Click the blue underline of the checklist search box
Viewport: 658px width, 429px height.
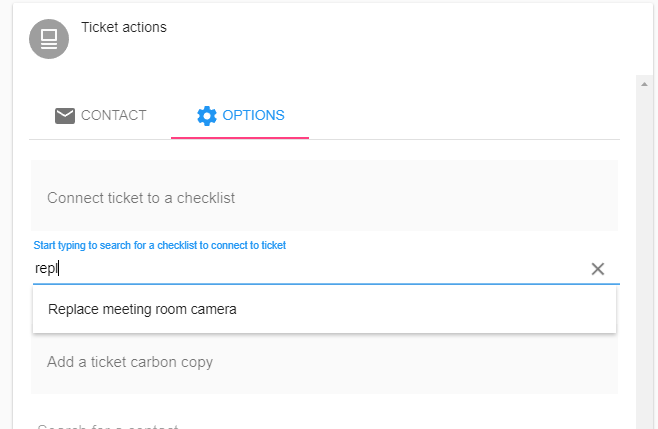click(326, 284)
